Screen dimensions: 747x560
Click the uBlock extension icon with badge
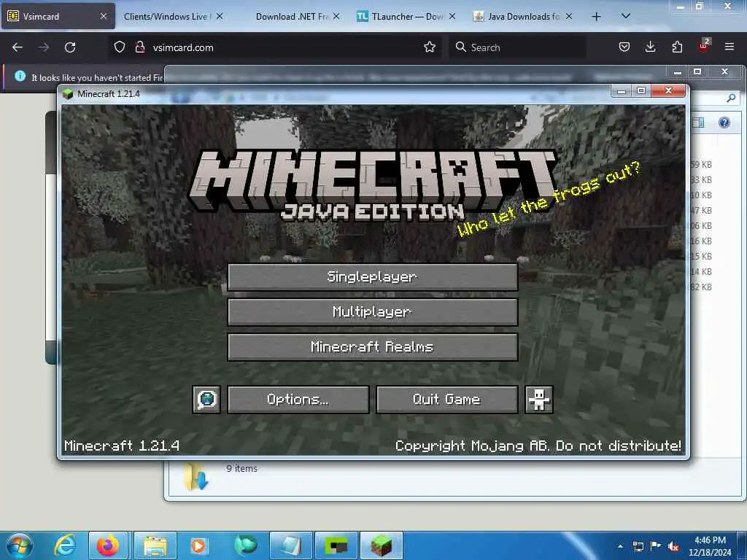tap(704, 46)
